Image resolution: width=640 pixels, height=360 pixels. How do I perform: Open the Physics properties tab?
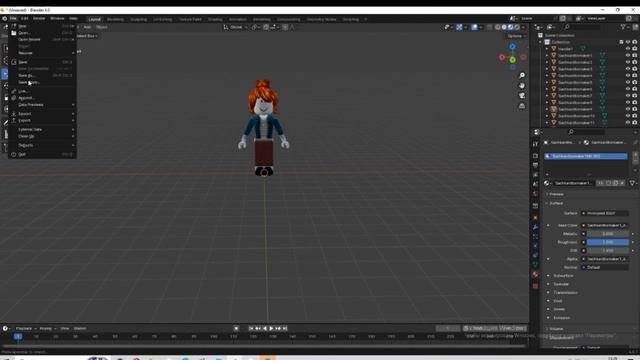click(536, 246)
